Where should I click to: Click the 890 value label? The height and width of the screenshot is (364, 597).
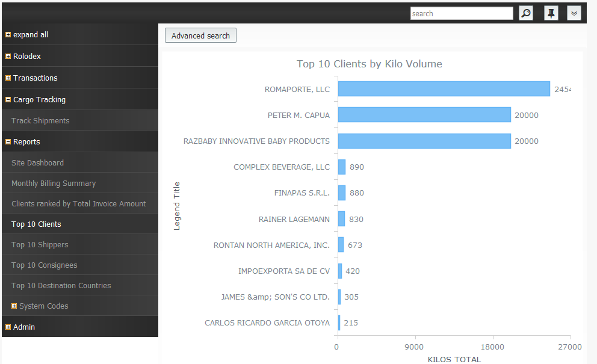point(357,167)
